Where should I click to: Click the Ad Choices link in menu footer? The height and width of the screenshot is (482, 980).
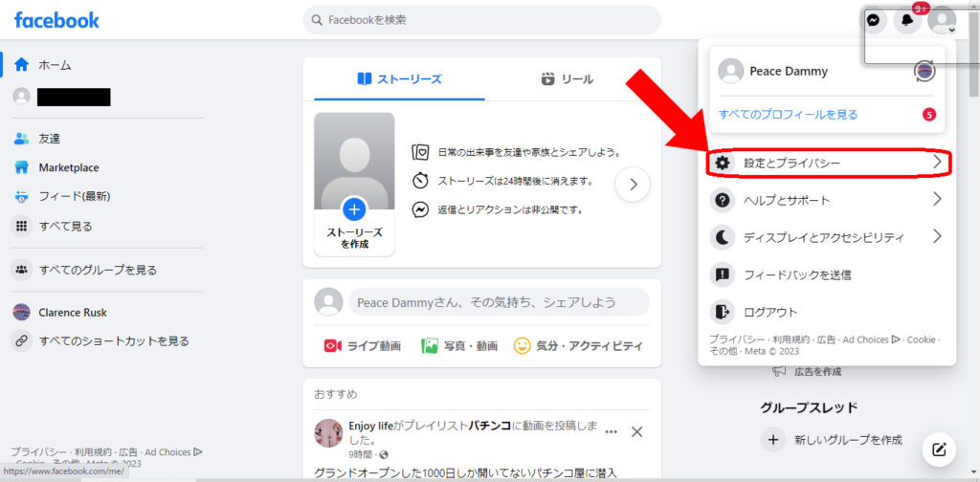pos(871,340)
